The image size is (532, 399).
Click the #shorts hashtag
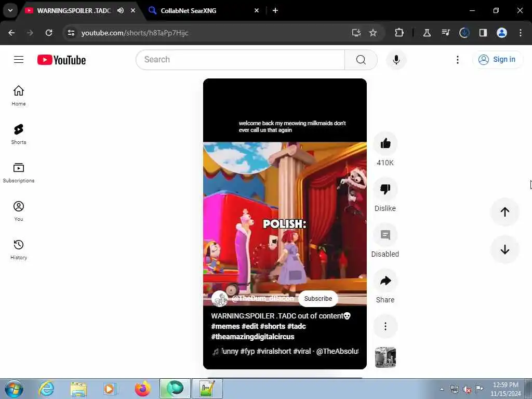272,326
